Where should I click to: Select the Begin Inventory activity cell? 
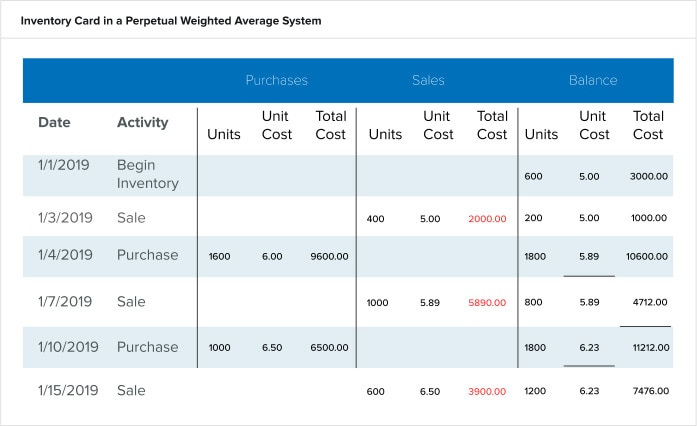click(x=147, y=174)
